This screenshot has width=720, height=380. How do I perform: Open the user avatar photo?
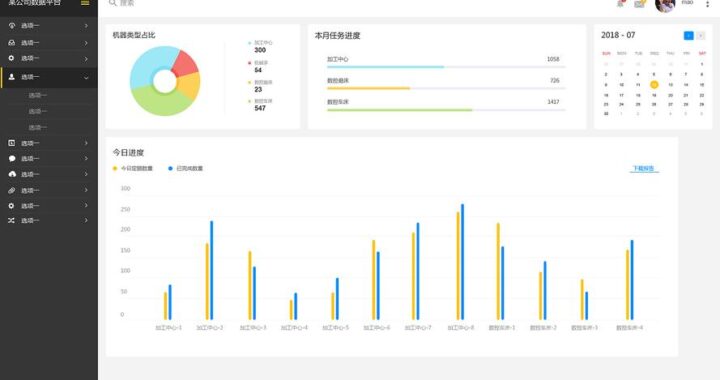click(664, 5)
